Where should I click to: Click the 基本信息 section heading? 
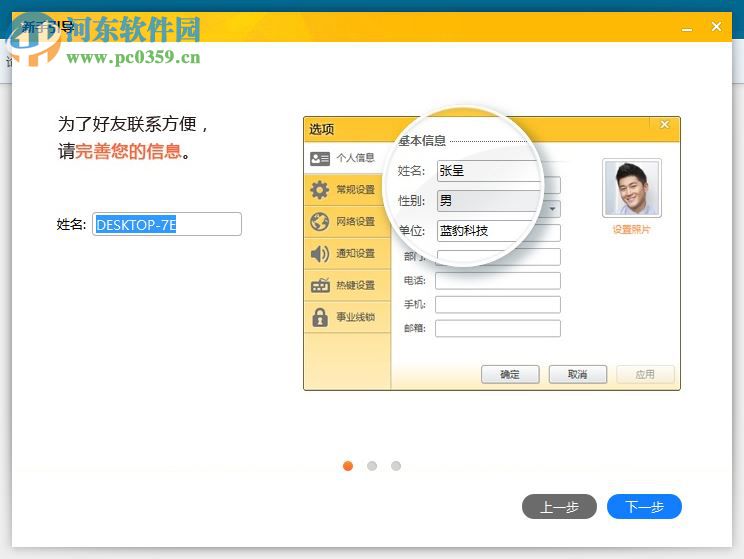pyautogui.click(x=422, y=140)
